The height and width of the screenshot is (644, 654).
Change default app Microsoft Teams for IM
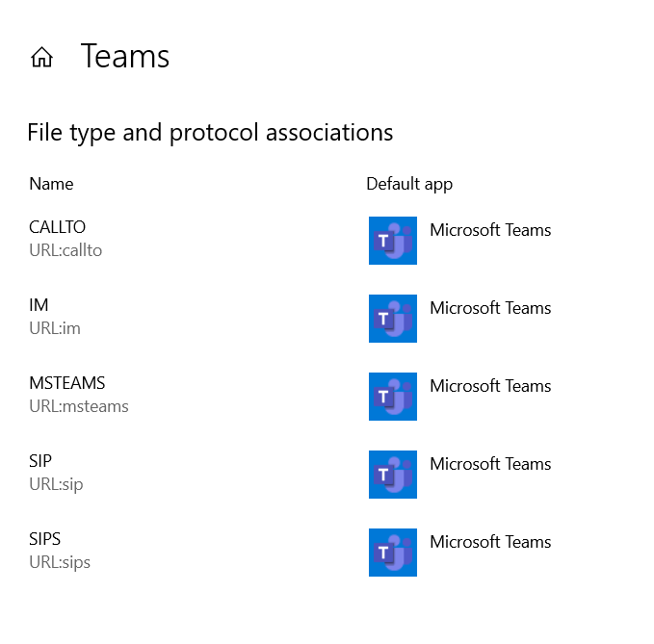pos(490,308)
